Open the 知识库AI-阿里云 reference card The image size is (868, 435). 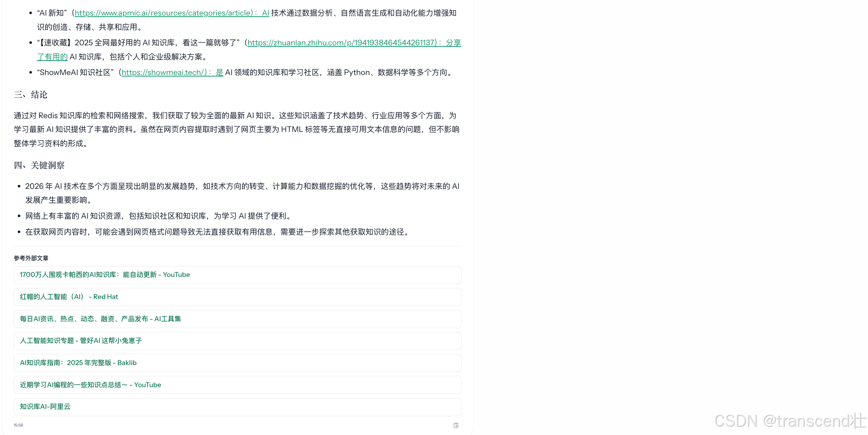click(x=45, y=407)
